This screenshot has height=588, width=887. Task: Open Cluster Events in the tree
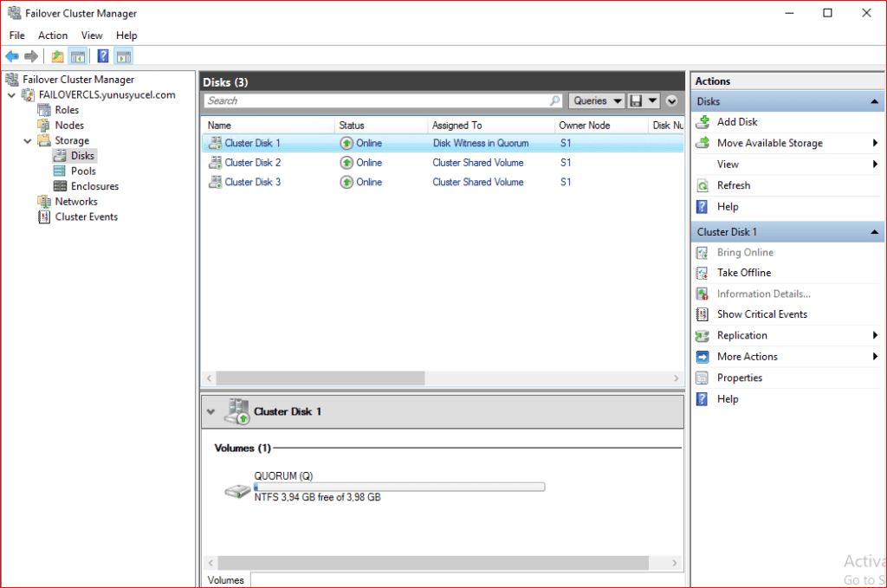pos(86,216)
